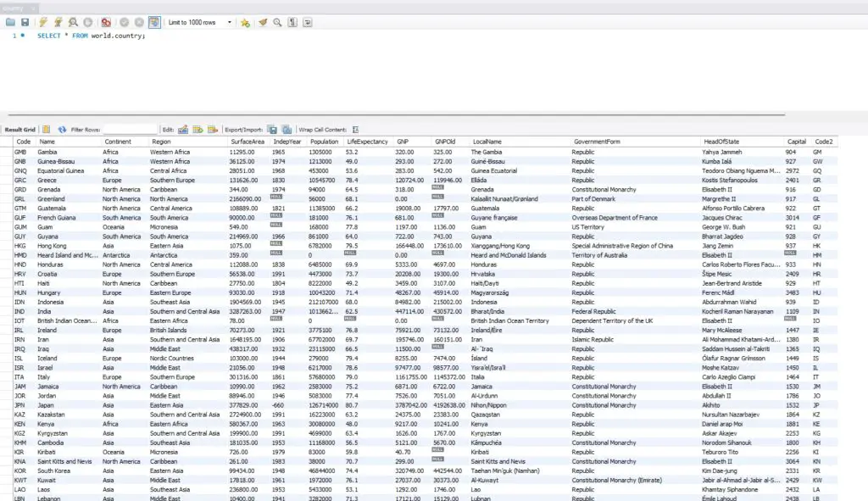Select the 'Saint Kitts and Nevis' name cell
This screenshot has height=501, width=868.
pos(64,461)
